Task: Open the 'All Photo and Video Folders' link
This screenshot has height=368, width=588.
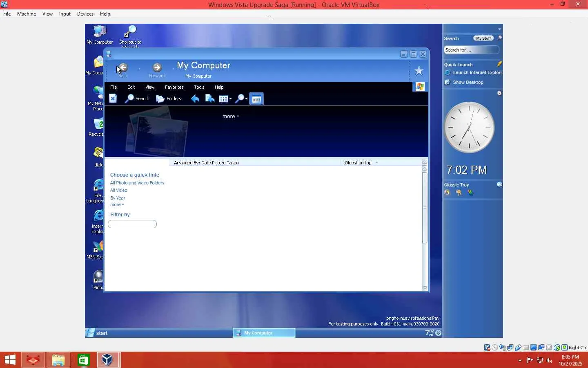Action: [x=137, y=183]
